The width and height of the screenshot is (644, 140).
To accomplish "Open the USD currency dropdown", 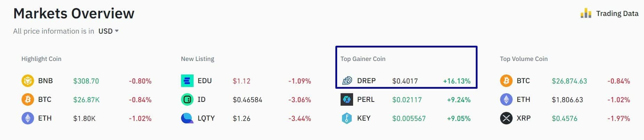I will click(x=108, y=31).
